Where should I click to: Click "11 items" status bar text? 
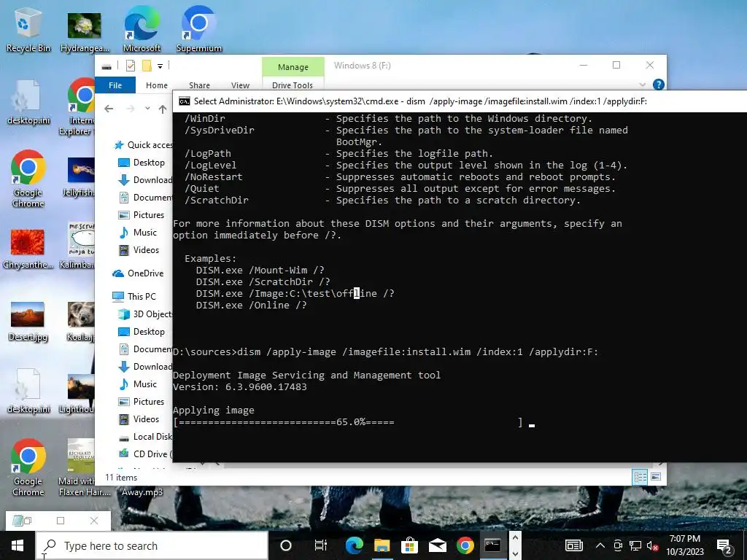pyautogui.click(x=121, y=478)
